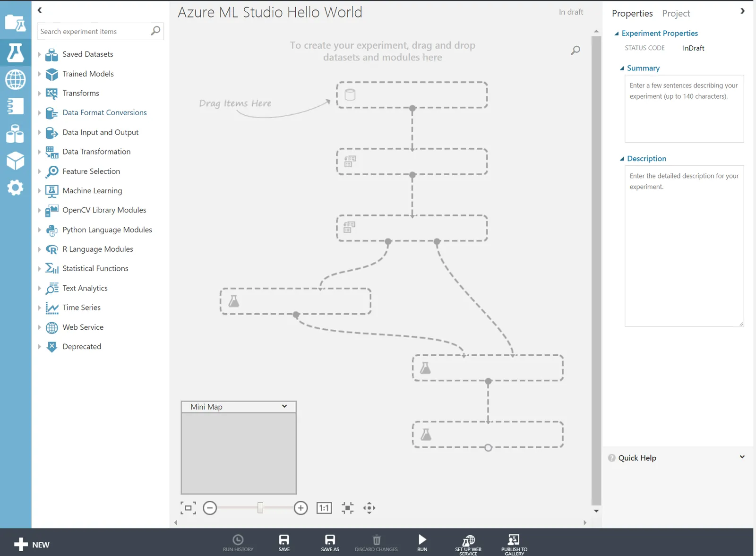The image size is (756, 556).
Task: Expand the Saved Datasets category
Action: pos(40,54)
